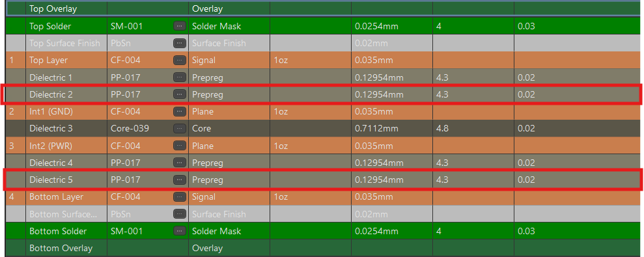Screen dimensions: 644x257
Task: Open material picker for Top Solder SM-001
Action: [180, 26]
